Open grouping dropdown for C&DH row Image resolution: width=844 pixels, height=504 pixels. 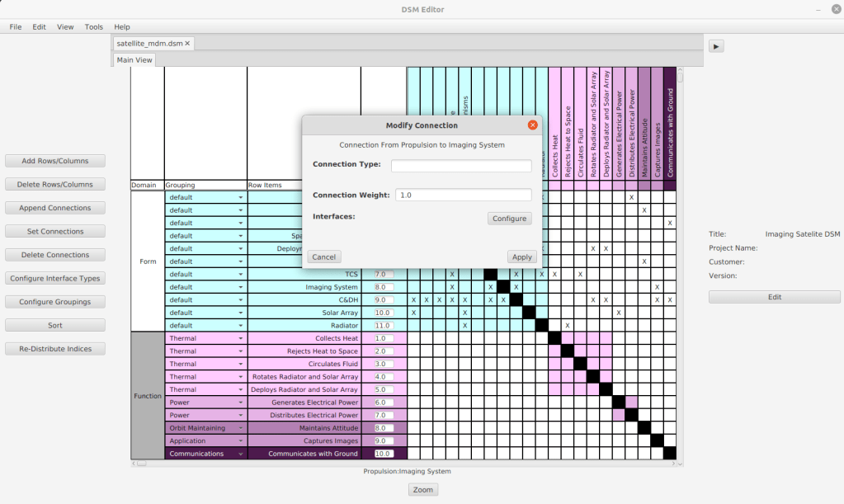pos(205,300)
